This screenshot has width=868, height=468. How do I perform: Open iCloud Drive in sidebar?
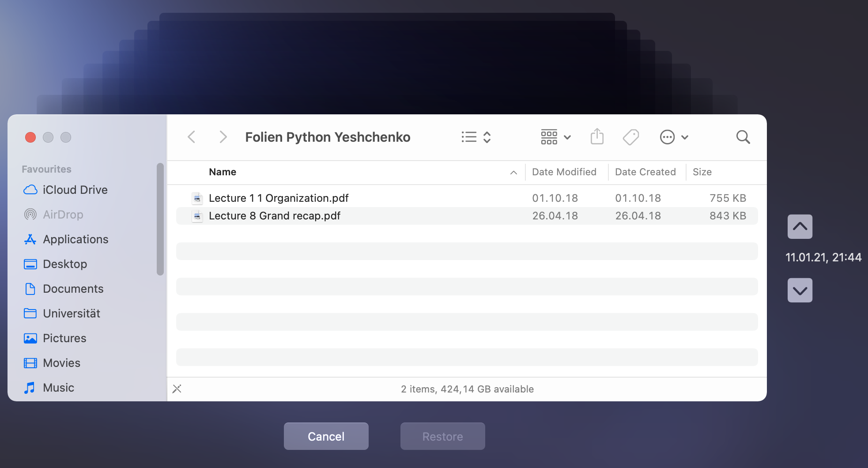pyautogui.click(x=65, y=190)
